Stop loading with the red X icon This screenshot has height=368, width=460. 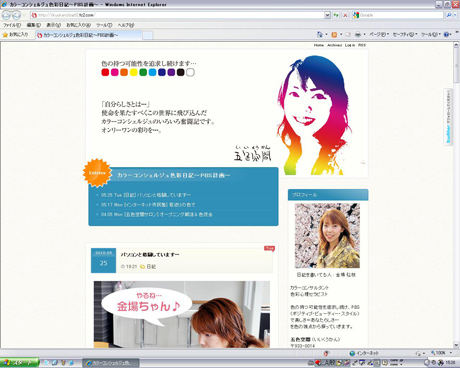point(345,15)
